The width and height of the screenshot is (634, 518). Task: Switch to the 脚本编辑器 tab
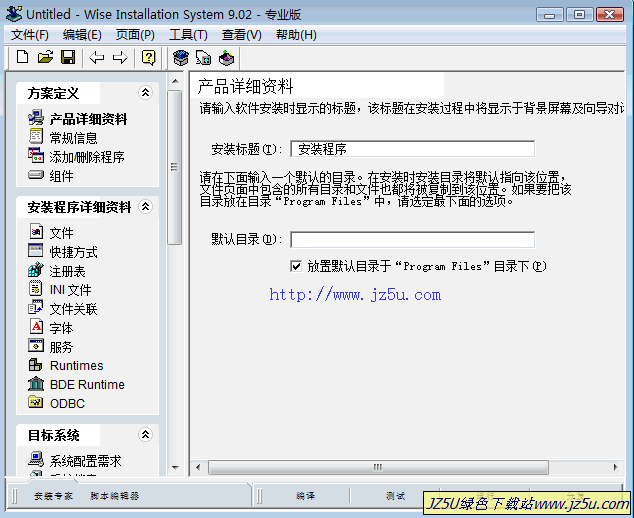pos(114,496)
